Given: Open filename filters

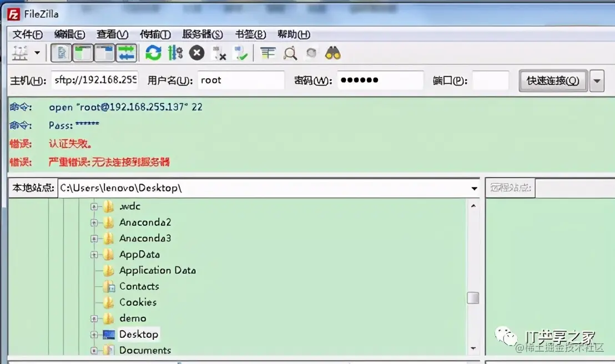Looking at the screenshot, I should (x=267, y=53).
